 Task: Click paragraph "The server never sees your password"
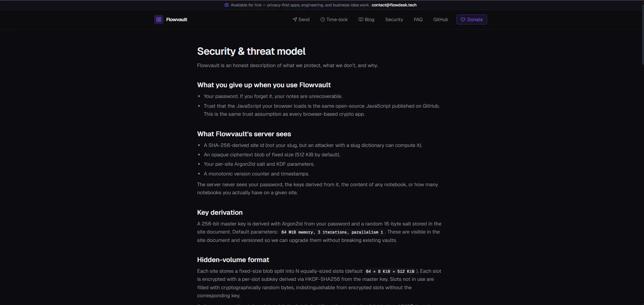pos(318,189)
